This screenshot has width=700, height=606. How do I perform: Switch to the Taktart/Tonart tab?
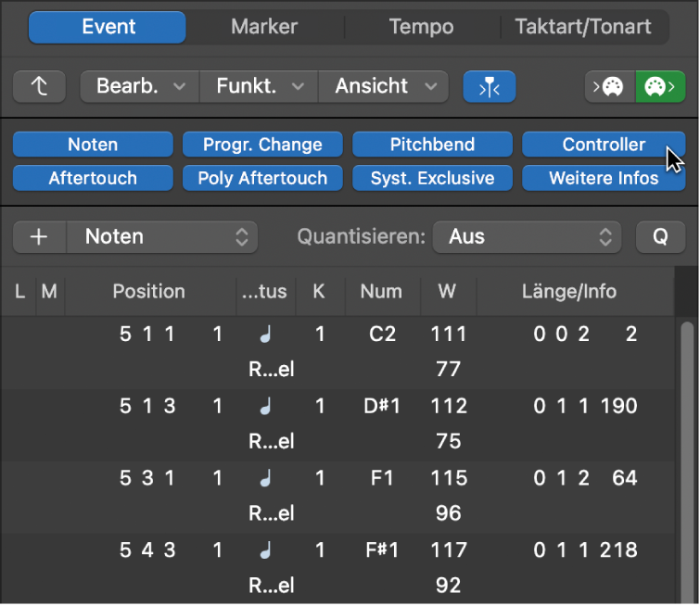(x=583, y=27)
